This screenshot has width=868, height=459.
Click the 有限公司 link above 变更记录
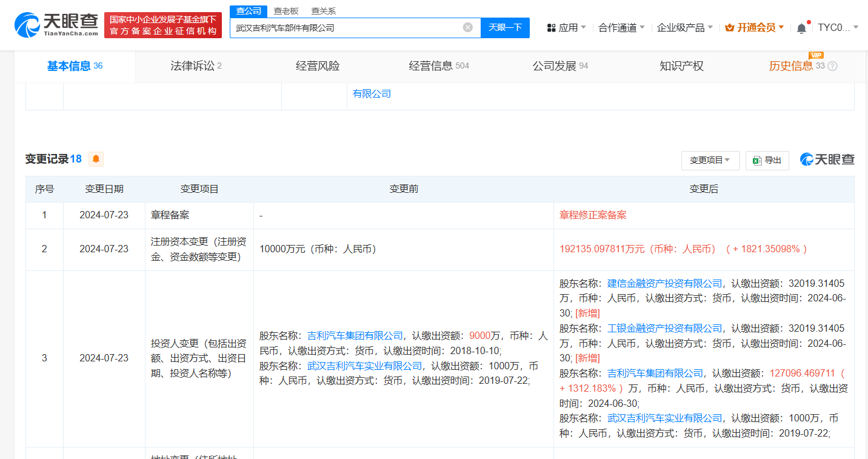(x=372, y=94)
